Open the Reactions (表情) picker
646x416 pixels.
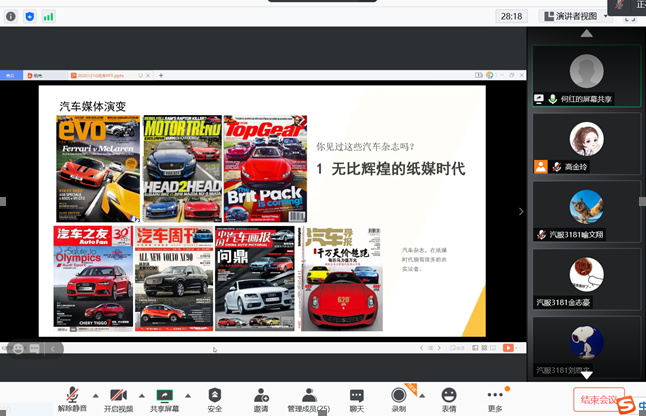point(449,399)
